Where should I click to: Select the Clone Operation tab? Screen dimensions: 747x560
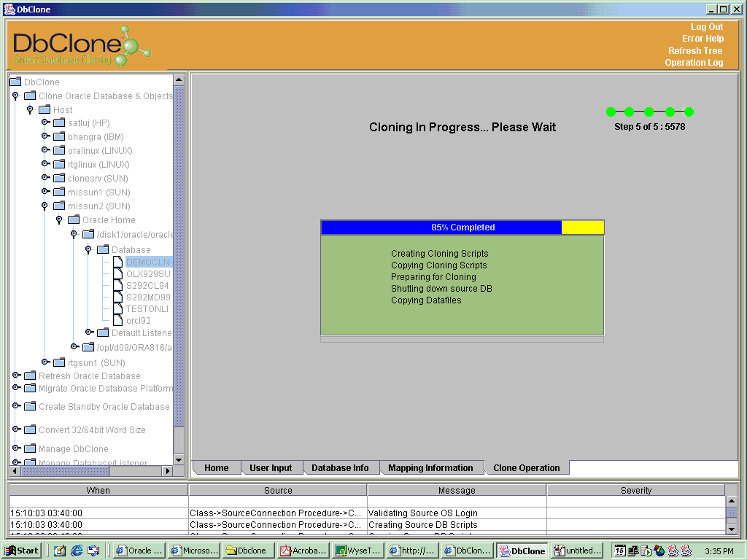pos(527,467)
